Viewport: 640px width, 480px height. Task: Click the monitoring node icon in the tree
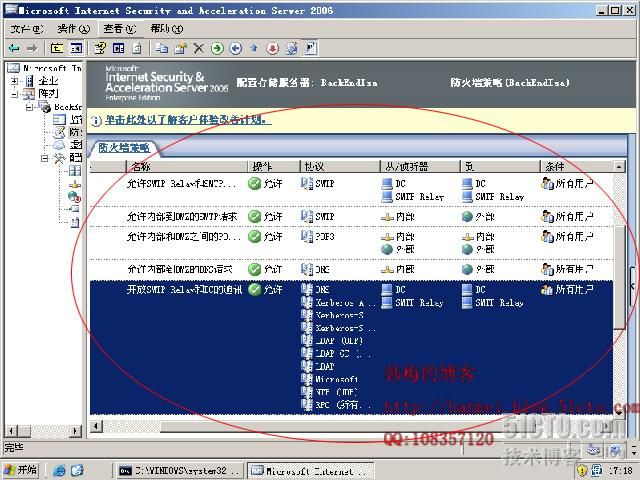point(59,120)
